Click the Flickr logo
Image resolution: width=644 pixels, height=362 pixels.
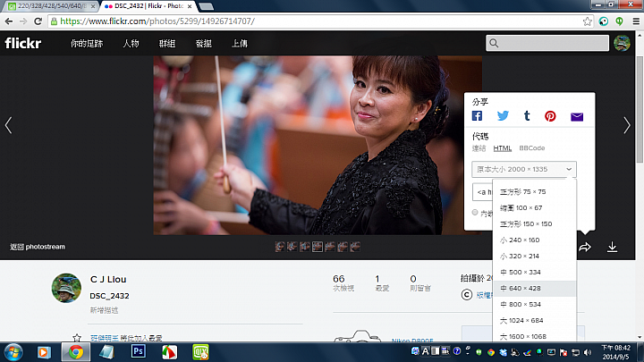[23, 43]
